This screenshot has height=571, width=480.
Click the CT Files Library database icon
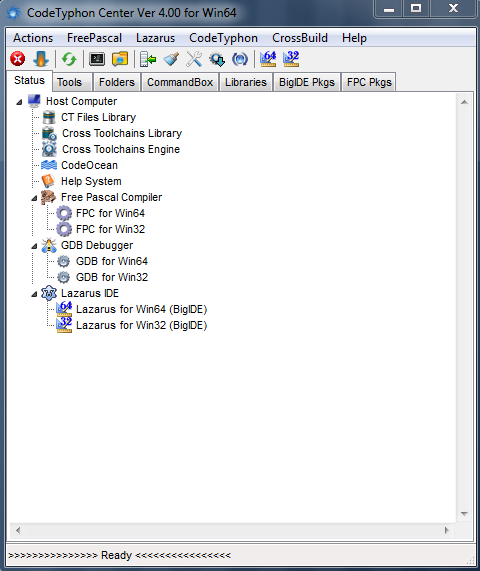pyautogui.click(x=49, y=117)
